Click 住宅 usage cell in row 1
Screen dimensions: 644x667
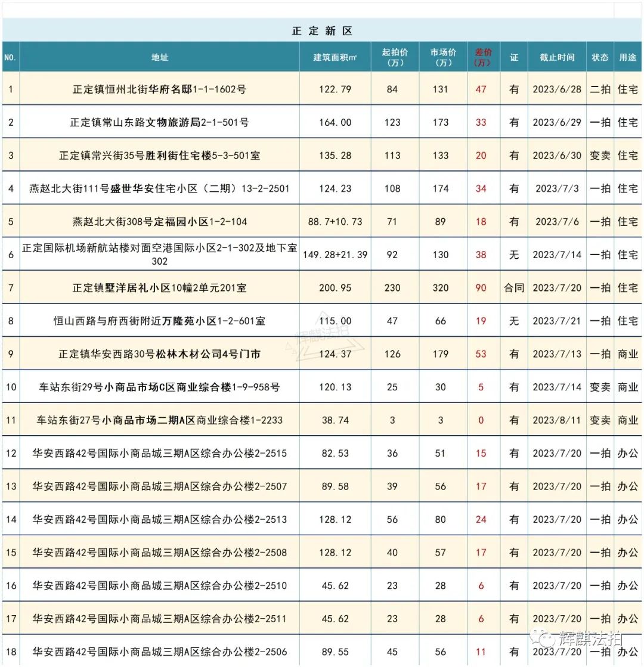point(627,89)
